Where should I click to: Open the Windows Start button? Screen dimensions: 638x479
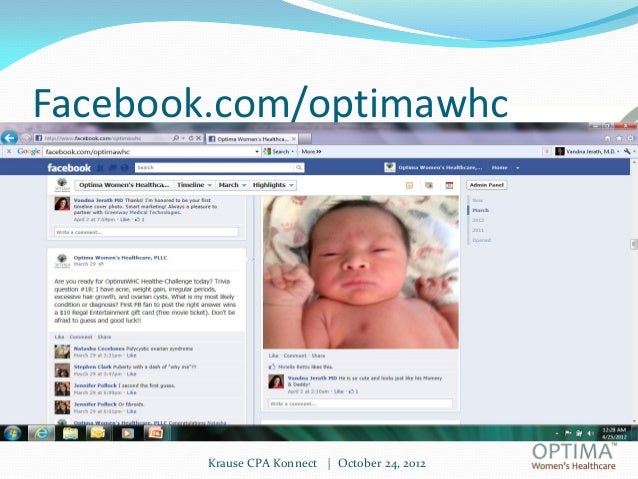coord(13,433)
